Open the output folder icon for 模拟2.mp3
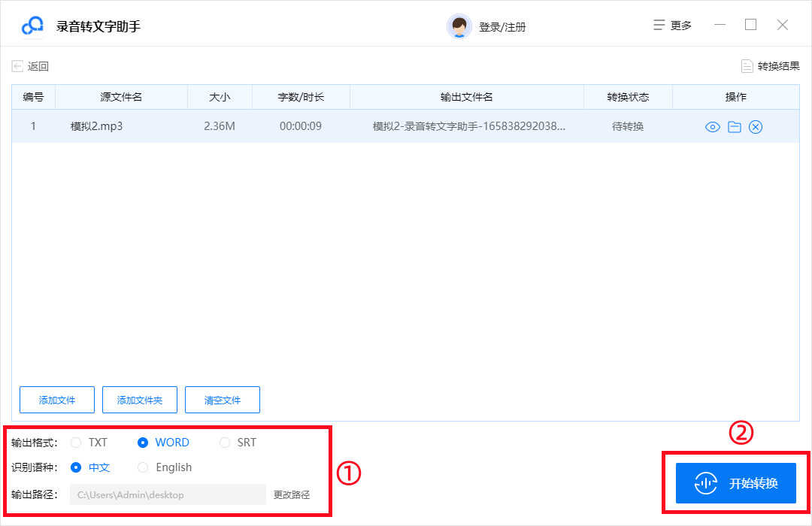 pos(735,127)
